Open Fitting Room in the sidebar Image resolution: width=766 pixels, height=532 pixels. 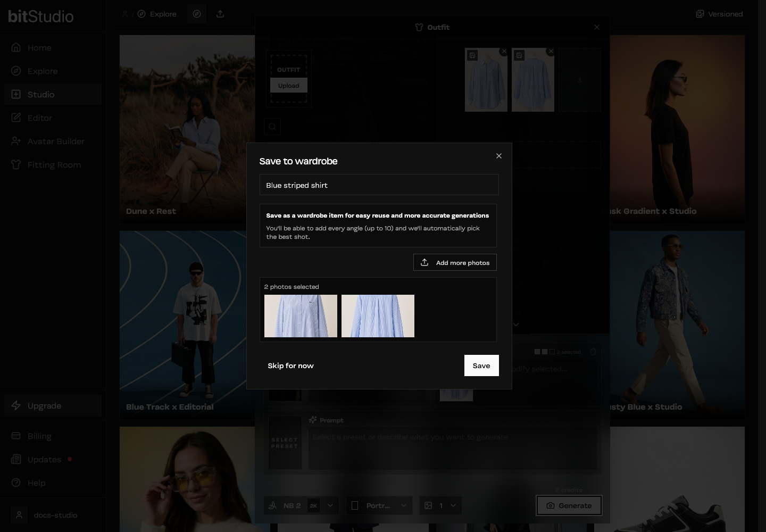tap(53, 164)
